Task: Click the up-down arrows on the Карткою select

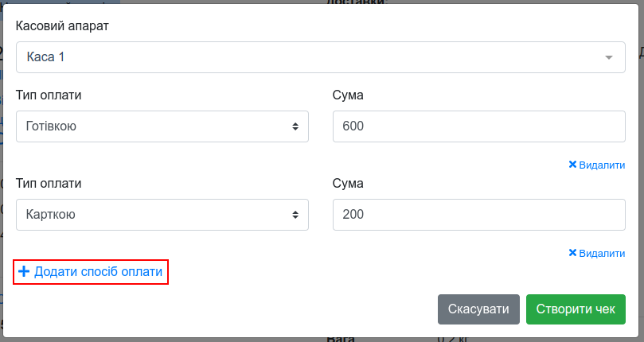Action: (x=295, y=215)
